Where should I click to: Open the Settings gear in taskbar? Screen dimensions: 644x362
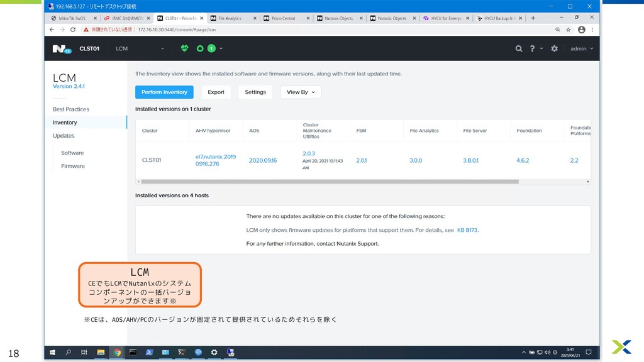[214, 352]
